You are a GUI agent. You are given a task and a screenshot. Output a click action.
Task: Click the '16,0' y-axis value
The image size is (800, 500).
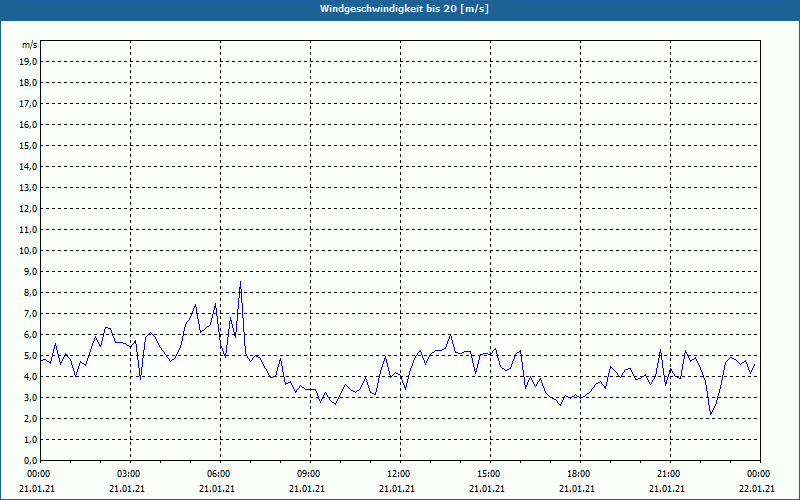coord(29,124)
